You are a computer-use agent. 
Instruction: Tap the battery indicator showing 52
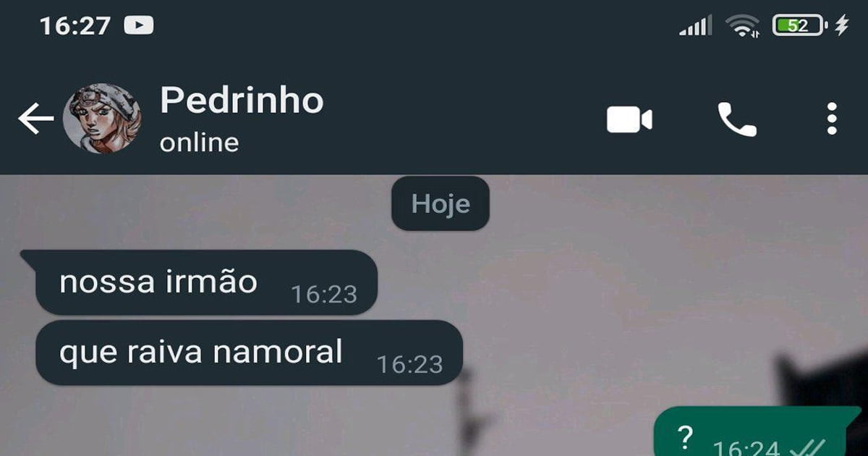coord(800,26)
